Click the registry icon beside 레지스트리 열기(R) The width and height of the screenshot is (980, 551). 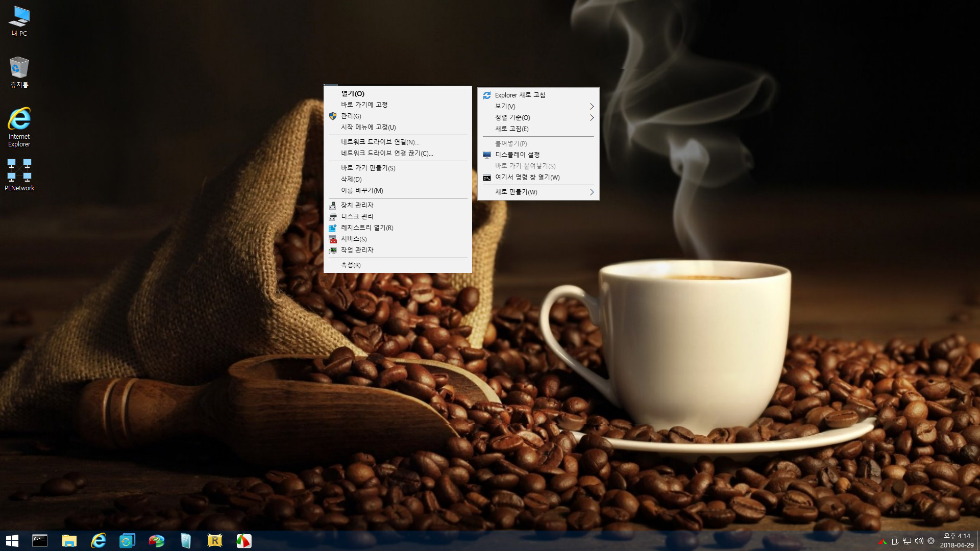click(x=333, y=228)
